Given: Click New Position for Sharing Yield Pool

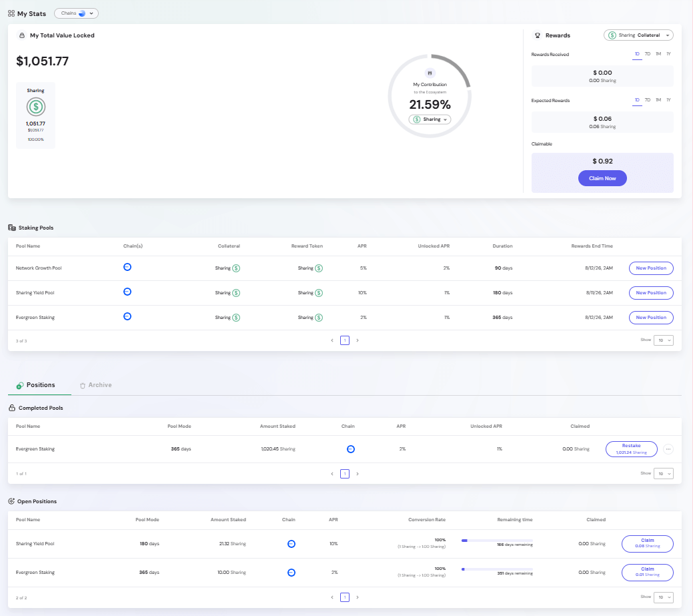Looking at the screenshot, I should (x=651, y=292).
